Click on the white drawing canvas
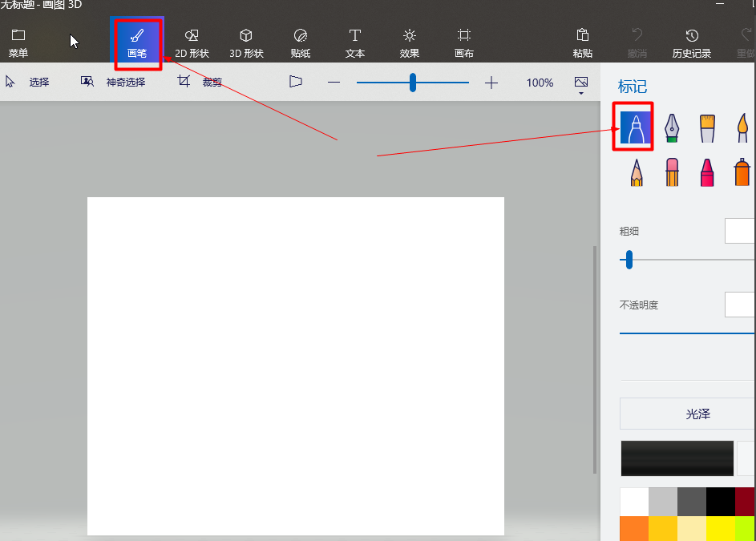Viewport: 756px width, 541px height. (x=296, y=366)
